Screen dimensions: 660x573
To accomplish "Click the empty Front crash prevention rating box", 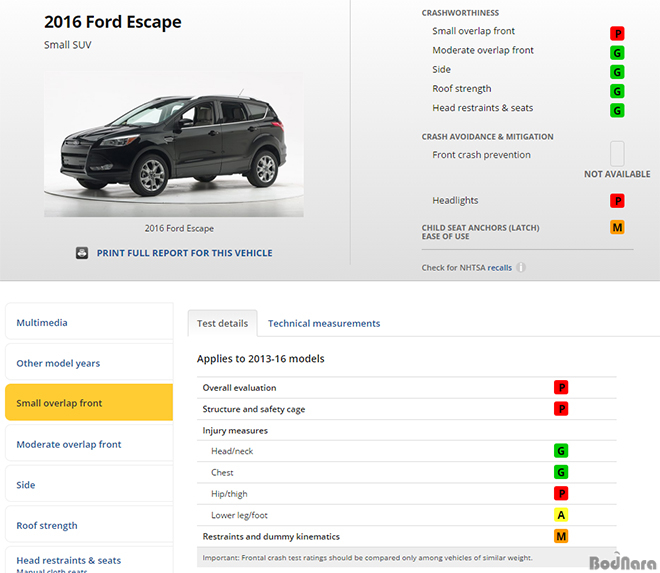I will pos(617,154).
